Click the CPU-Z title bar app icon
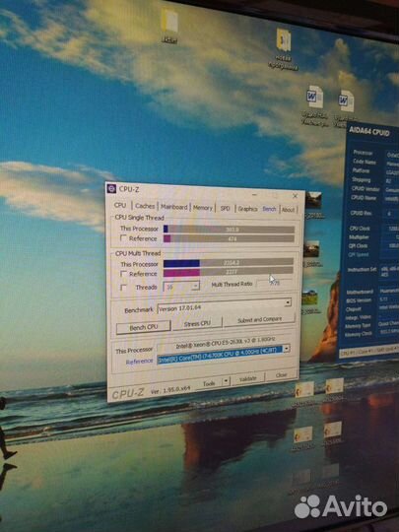Viewport: 399px width, 532px height. 111,189
